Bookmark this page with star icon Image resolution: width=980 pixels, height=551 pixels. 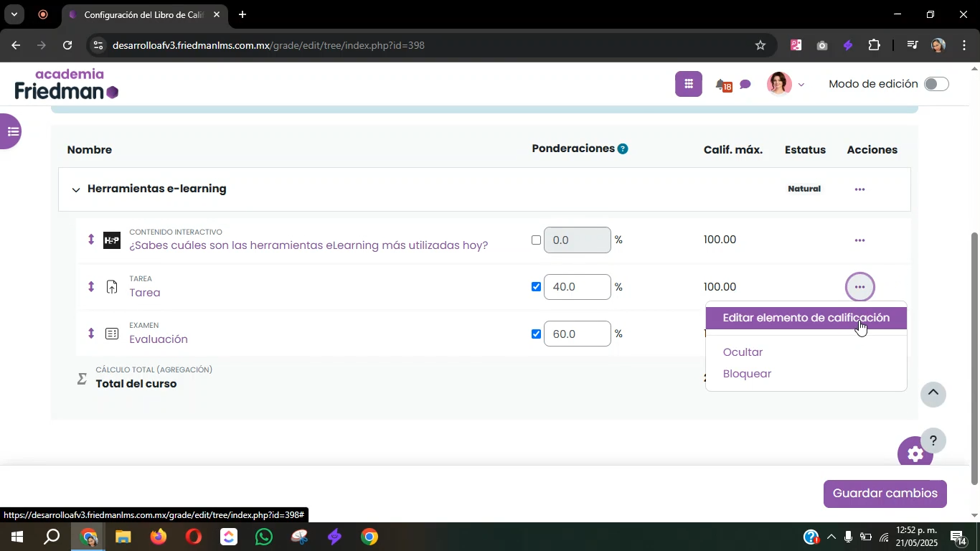[760, 45]
